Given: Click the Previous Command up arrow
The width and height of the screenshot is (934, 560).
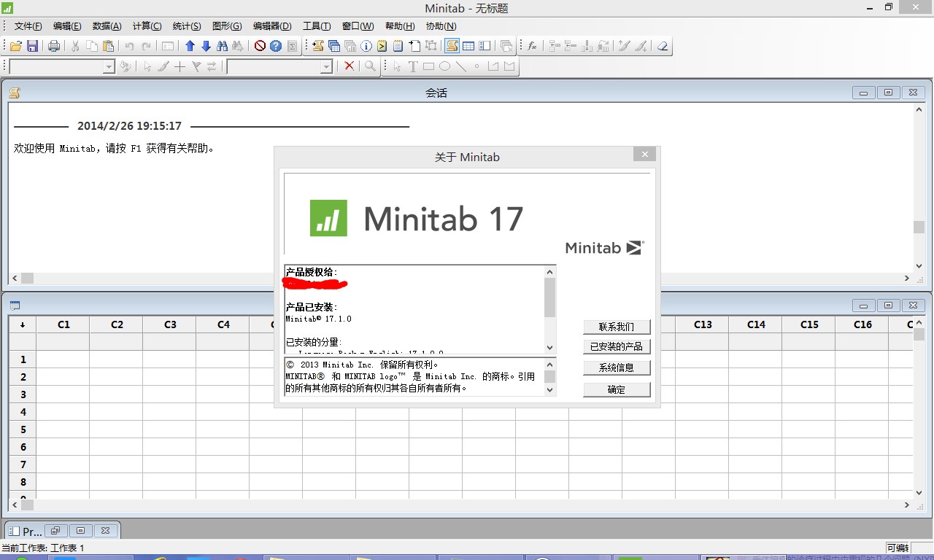Looking at the screenshot, I should [190, 46].
